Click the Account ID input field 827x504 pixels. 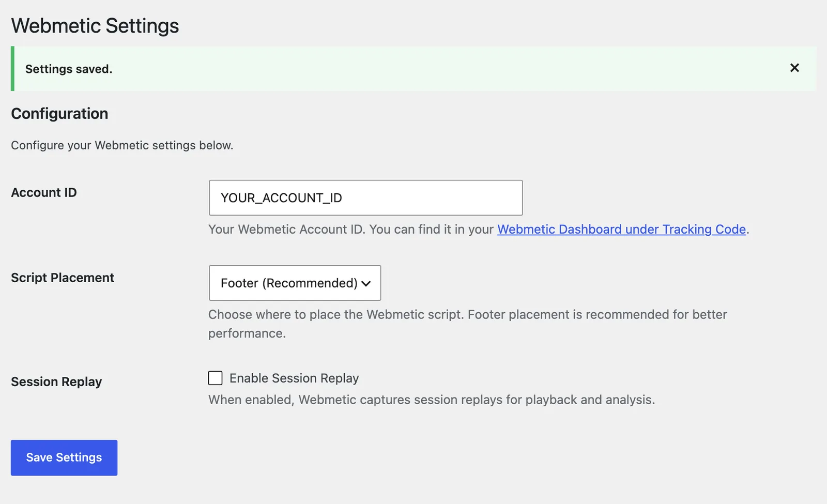point(365,197)
